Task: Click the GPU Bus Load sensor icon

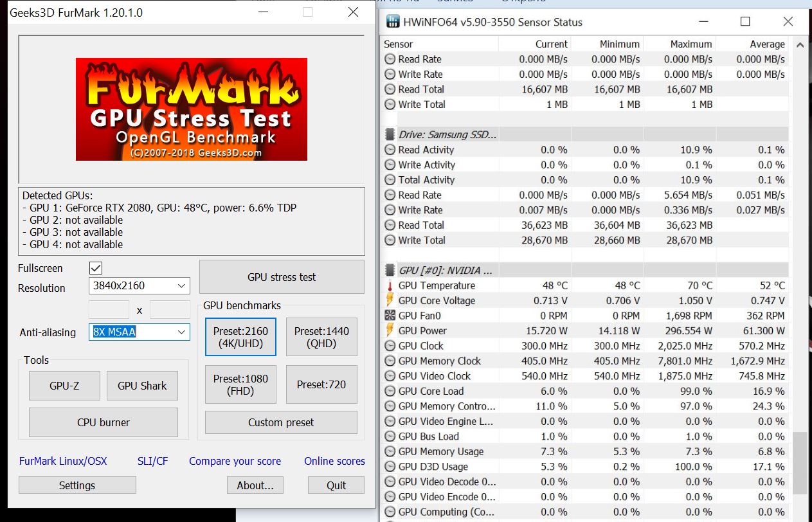Action: 390,437
